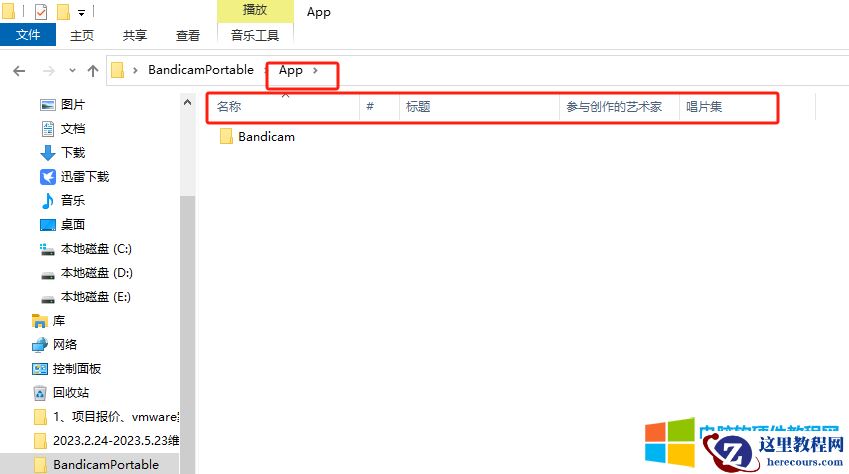Open 迅雷下载 in the navigation pane

pos(85,177)
